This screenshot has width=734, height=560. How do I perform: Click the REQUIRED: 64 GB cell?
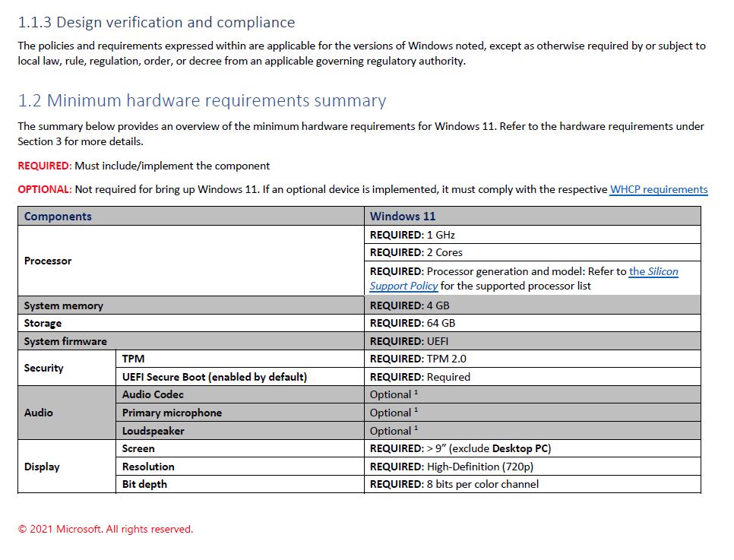pyautogui.click(x=532, y=323)
